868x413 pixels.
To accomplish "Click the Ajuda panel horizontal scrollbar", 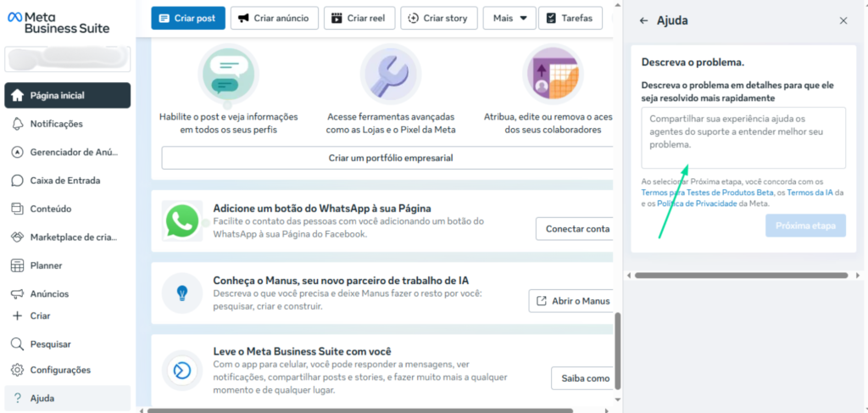I will point(741,275).
